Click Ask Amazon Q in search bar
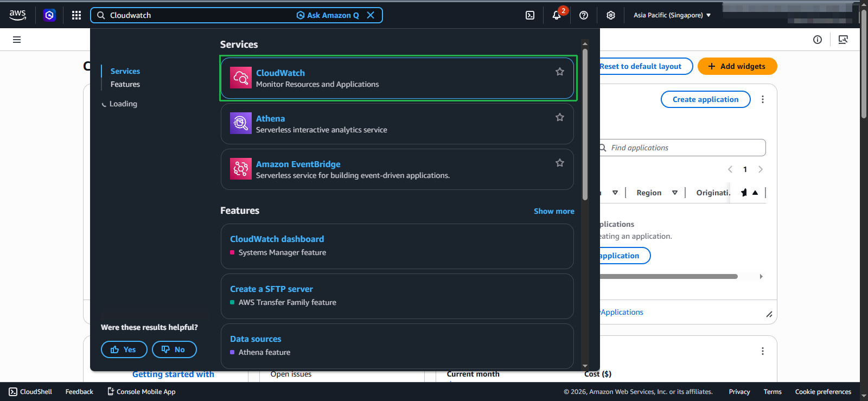This screenshot has height=401, width=868. click(x=328, y=15)
